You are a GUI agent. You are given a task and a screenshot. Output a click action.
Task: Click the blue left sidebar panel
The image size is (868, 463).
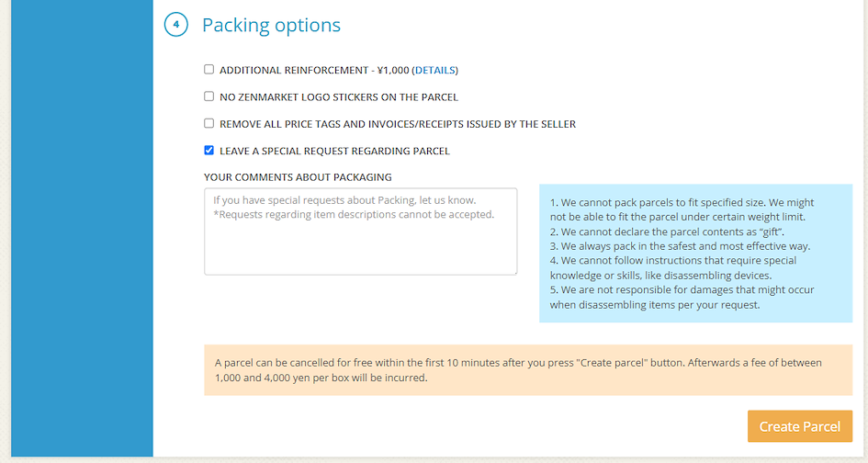tap(82, 230)
